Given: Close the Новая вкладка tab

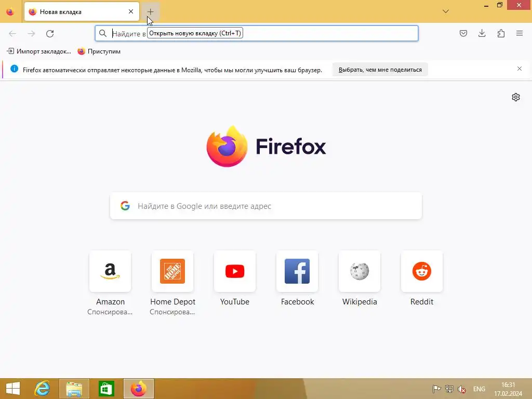Looking at the screenshot, I should (131, 11).
